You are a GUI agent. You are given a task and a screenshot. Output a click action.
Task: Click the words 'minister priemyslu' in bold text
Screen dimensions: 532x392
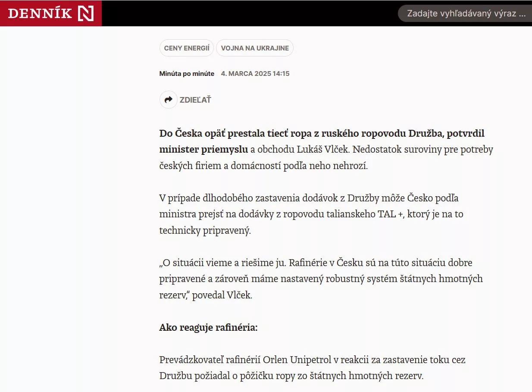pos(203,150)
